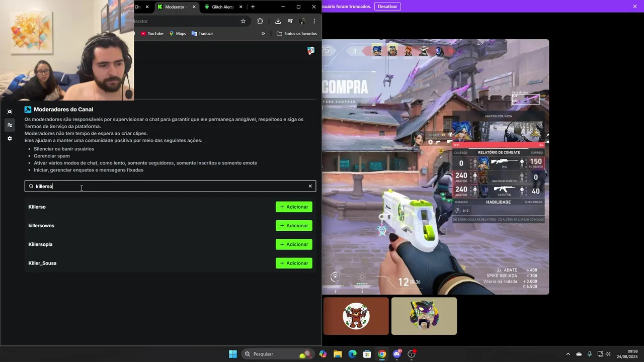Click the Kick profile avatar icon
Screen dimensions: 644x362
pyautogui.click(x=310, y=50)
